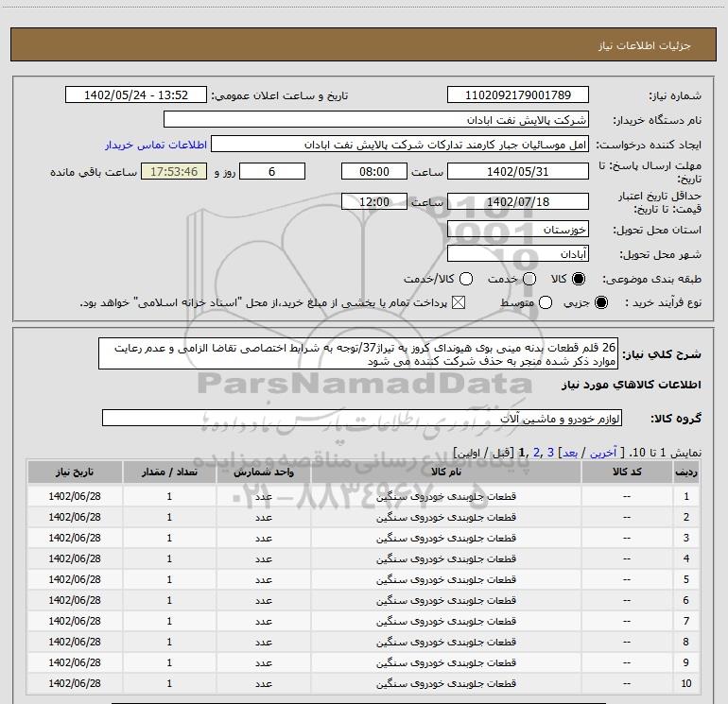
Task: Open اطلاعات تماس خریدار link
Action: (154, 146)
